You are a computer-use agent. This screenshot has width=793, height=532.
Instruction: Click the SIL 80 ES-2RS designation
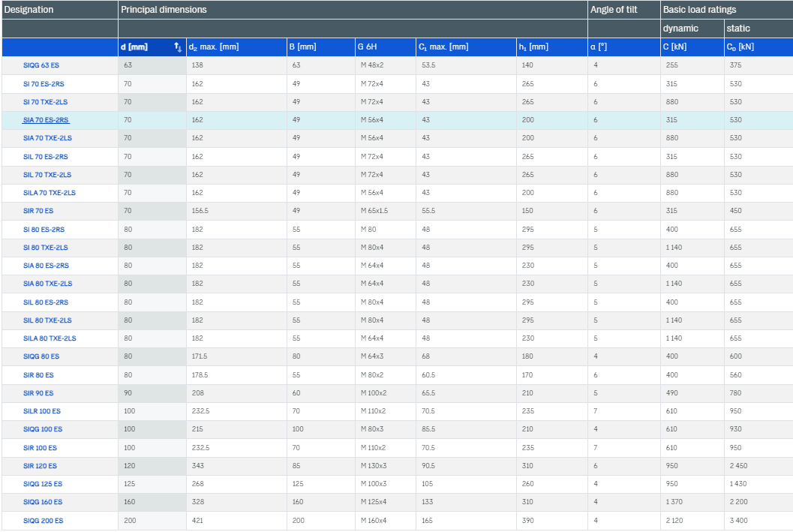pyautogui.click(x=46, y=302)
